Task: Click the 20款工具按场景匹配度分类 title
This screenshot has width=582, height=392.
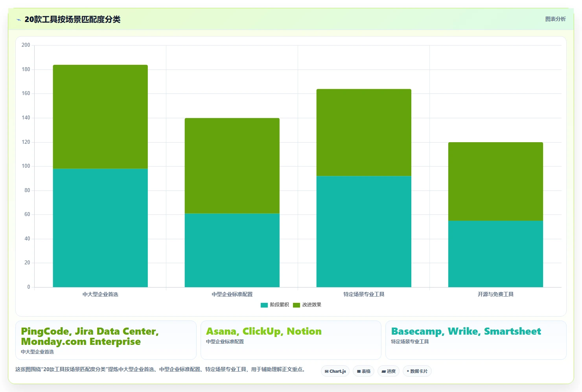Action: point(72,20)
